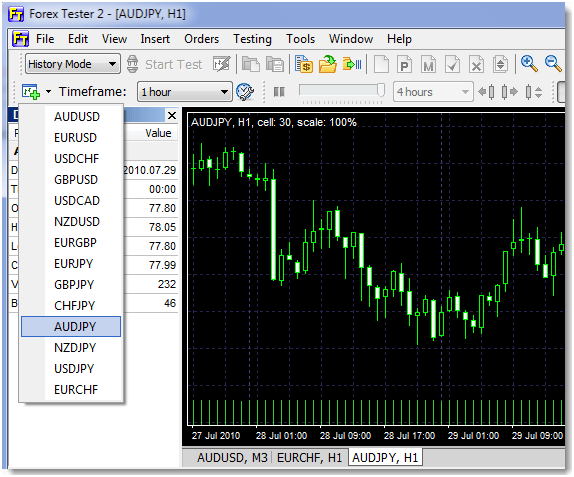This screenshot has height=477, width=574.
Task: Click the volume value 232
Action: 167,284
